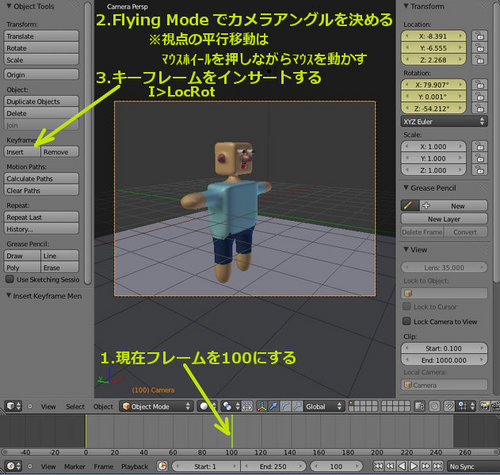
Task: Click the Lens 35.000 slider field
Action: [444, 267]
